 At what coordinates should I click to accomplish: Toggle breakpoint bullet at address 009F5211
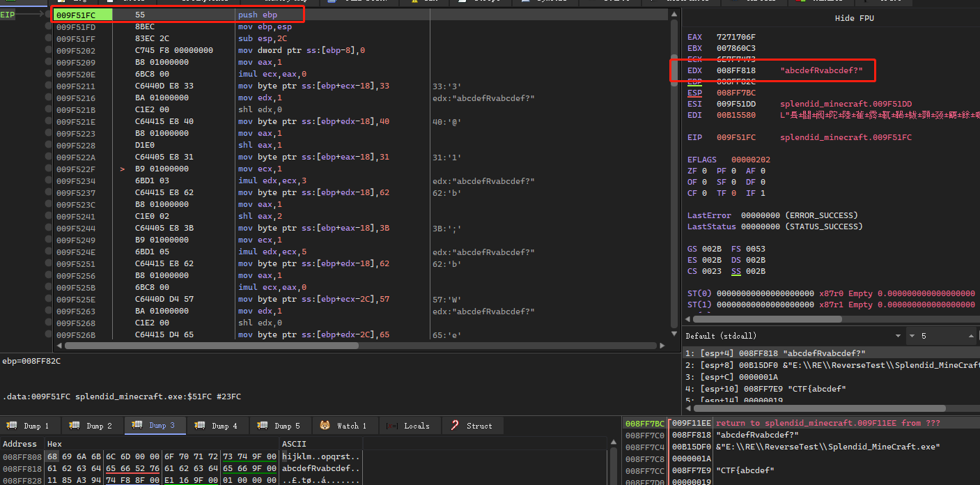(x=48, y=86)
